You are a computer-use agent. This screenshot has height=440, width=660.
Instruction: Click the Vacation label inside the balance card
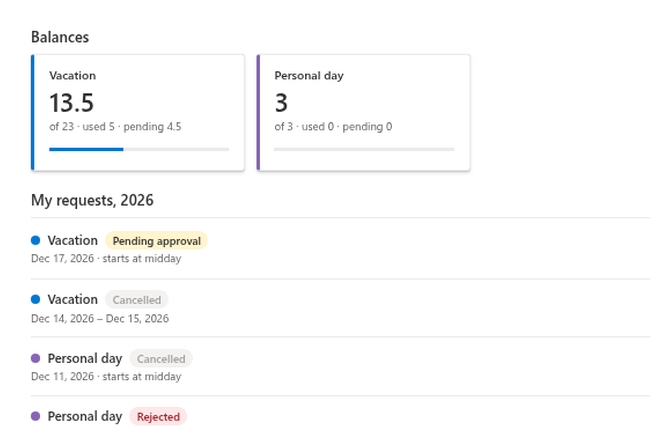click(72, 76)
